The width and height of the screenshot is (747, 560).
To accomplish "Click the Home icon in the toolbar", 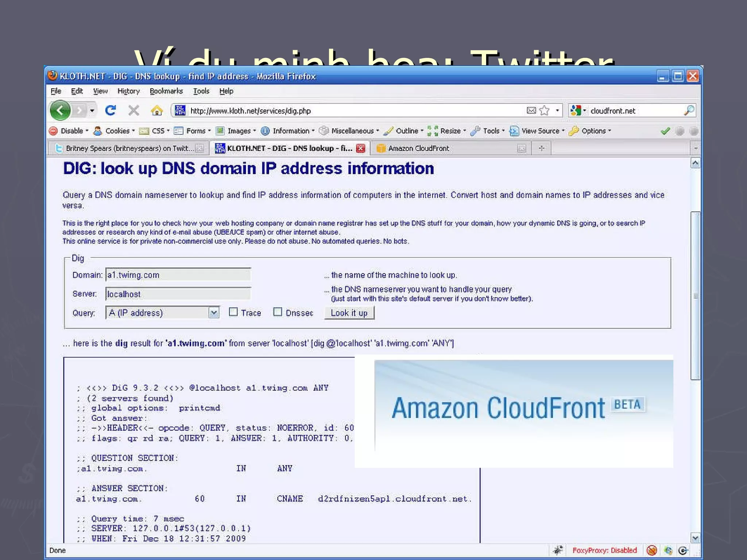I will coord(157,110).
